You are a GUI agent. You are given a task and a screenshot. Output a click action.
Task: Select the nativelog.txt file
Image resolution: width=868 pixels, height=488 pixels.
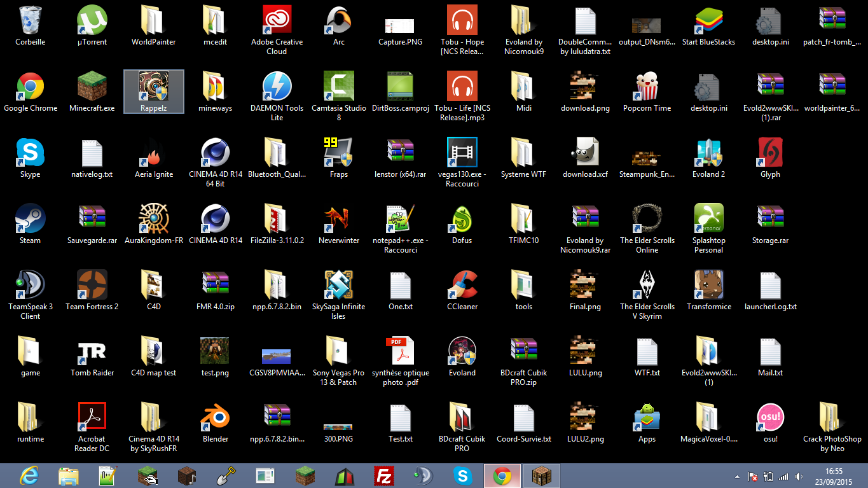[92, 158]
